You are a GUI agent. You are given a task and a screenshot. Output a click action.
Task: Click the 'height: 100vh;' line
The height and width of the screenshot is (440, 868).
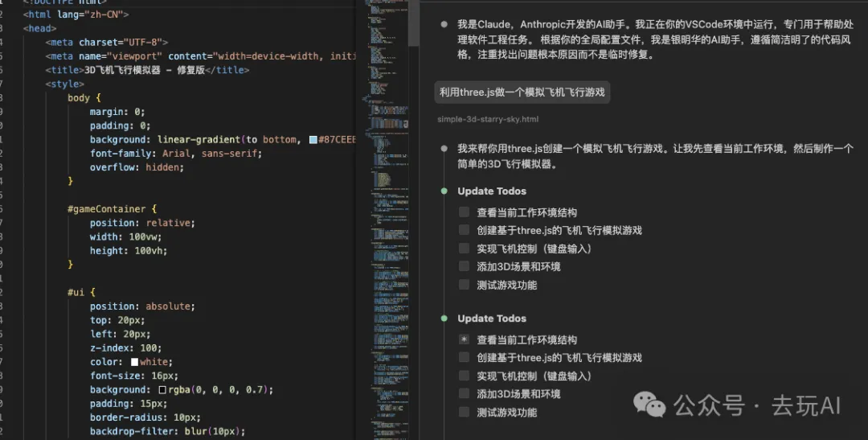coord(129,250)
